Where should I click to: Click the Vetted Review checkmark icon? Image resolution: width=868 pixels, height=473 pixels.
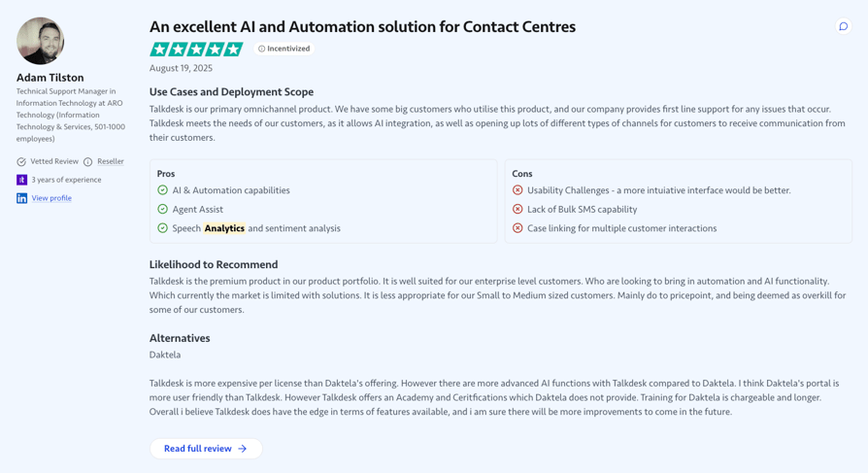[x=21, y=162]
